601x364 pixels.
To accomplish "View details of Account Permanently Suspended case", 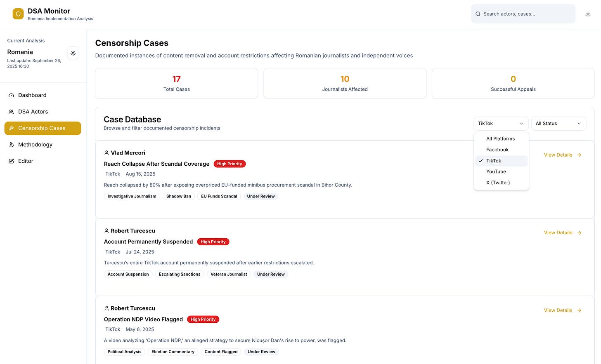I will click(563, 233).
